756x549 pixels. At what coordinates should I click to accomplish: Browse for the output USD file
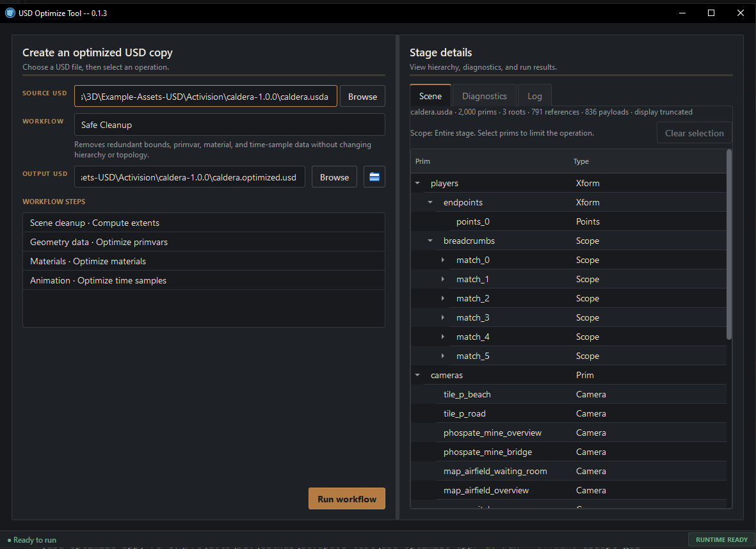pos(334,177)
